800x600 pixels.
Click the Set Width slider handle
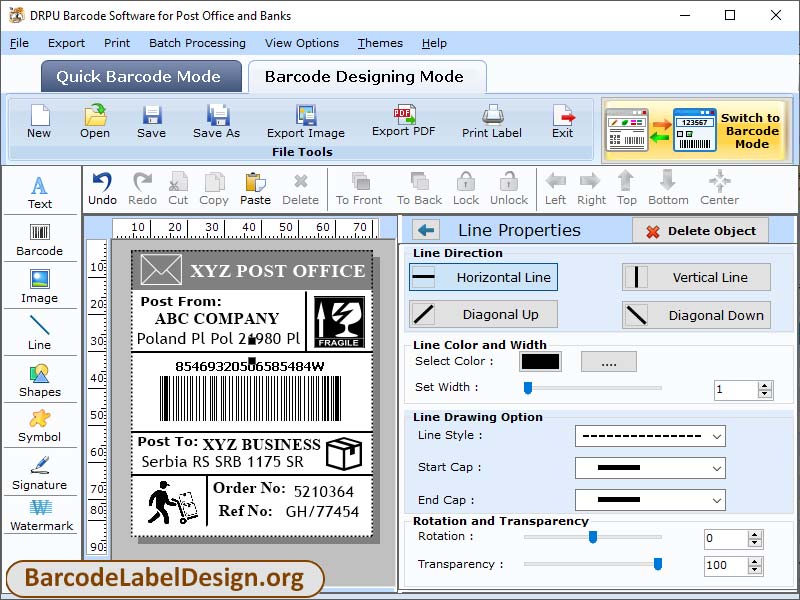tap(528, 388)
